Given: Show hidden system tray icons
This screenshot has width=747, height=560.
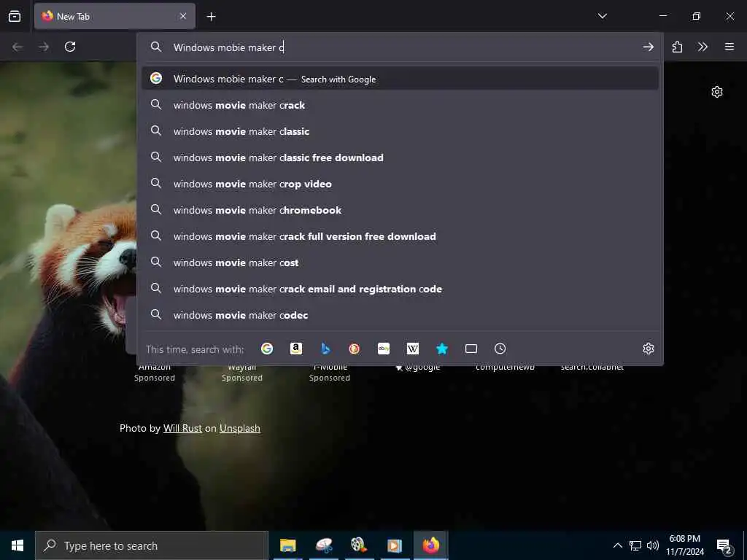Looking at the screenshot, I should coord(617,545).
